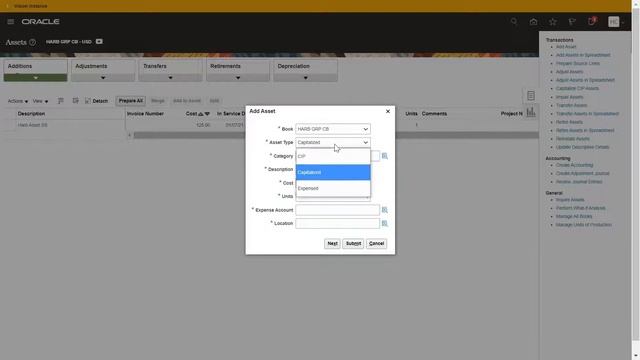Image resolution: width=640 pixels, height=360 pixels.
Task: Open Add Assets in Spreadsheet link
Action: pos(583,55)
